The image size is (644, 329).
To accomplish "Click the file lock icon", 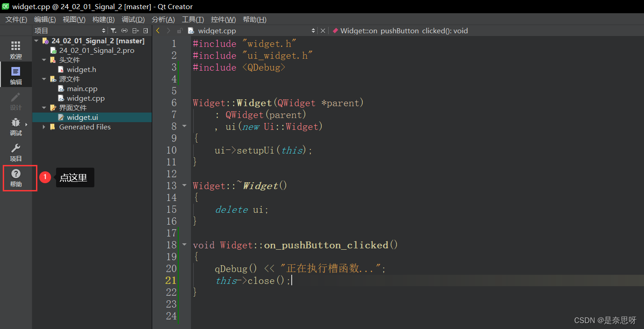I will tap(180, 31).
